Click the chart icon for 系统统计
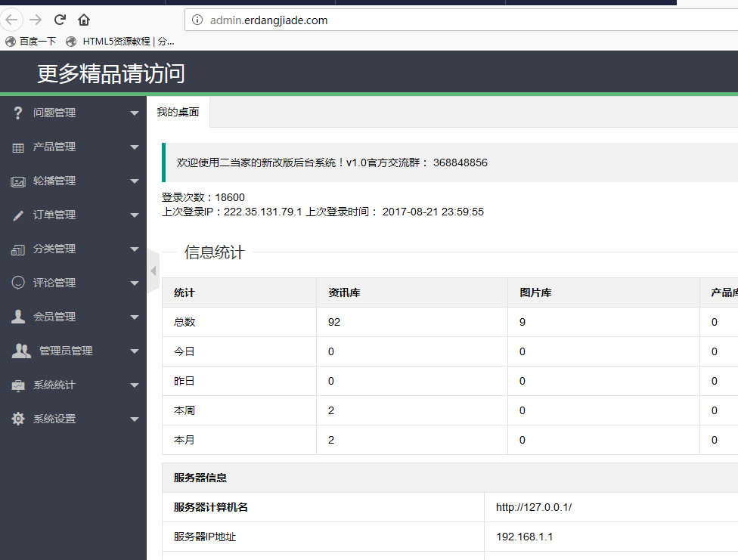738x560 pixels. (18, 386)
